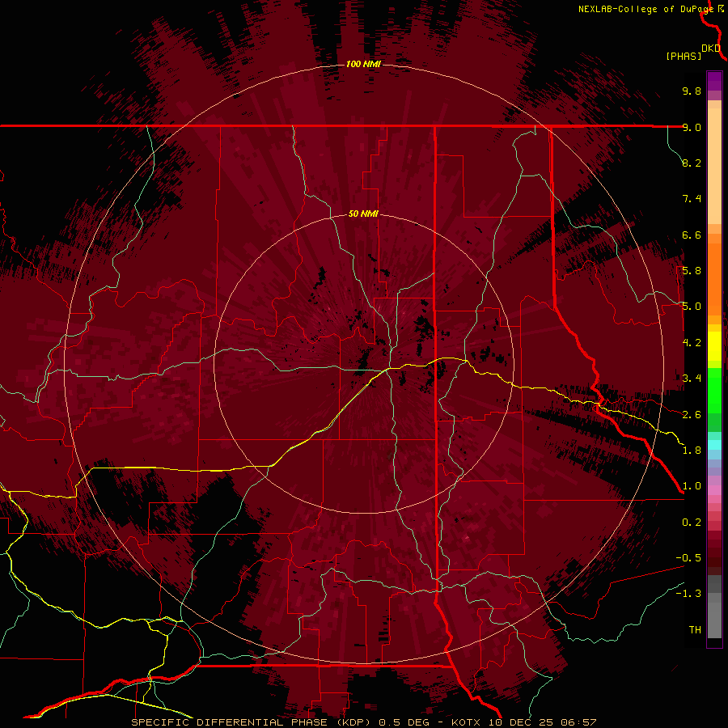Click the 4.2 value on the color scale

coord(692,343)
